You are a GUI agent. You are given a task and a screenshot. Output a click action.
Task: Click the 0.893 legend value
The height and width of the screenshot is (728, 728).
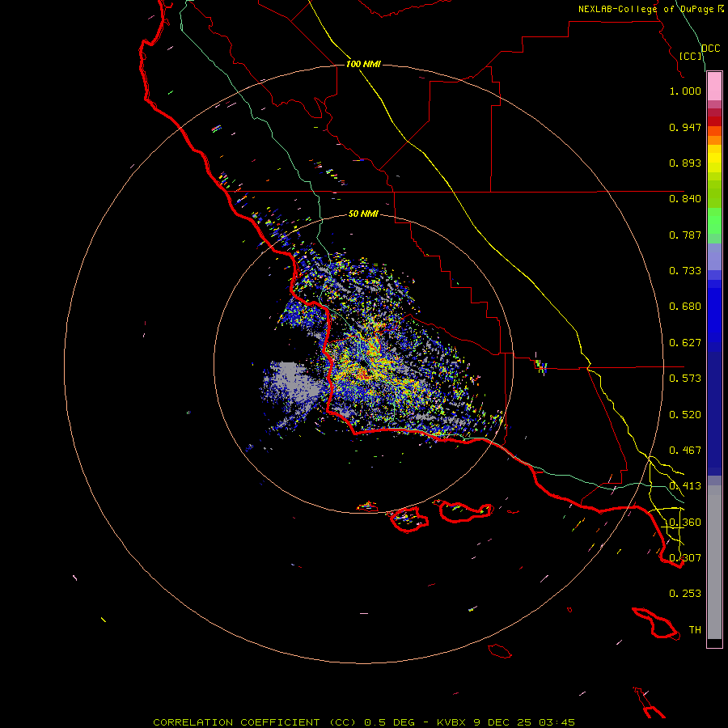pos(685,163)
